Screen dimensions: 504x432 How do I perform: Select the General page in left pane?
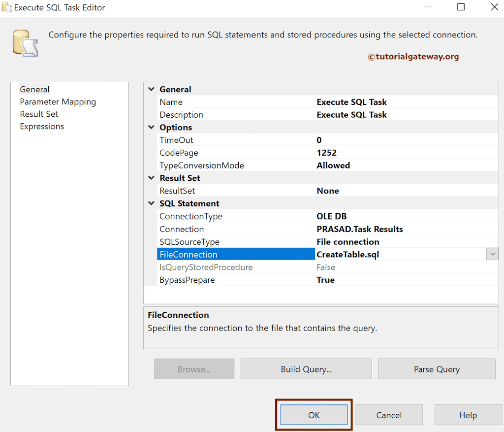coord(34,89)
